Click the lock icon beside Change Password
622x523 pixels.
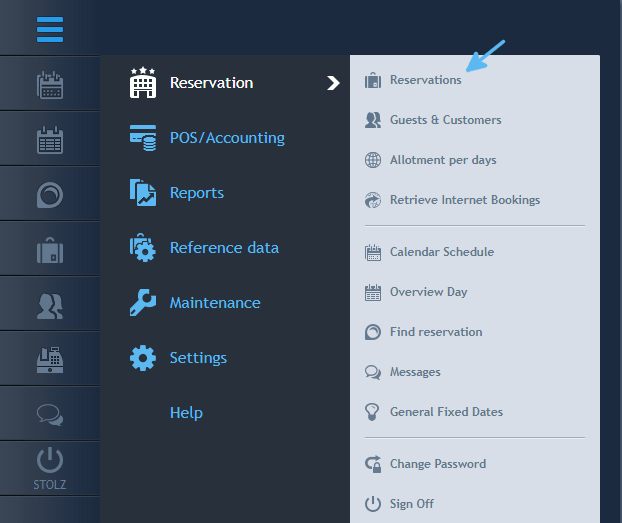[x=373, y=464]
